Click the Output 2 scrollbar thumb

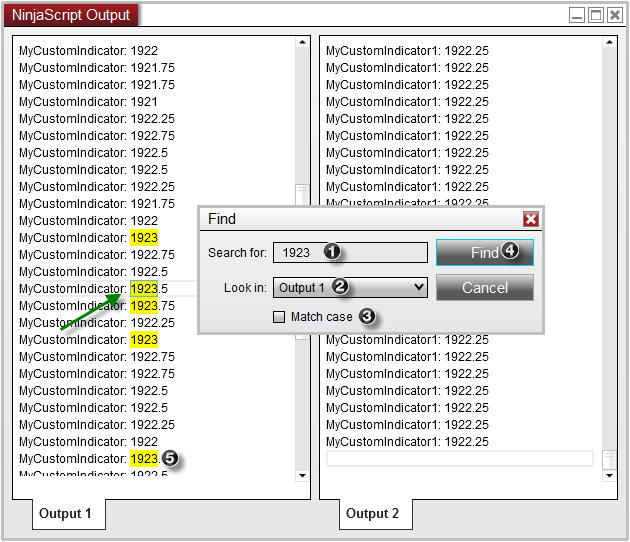pyautogui.click(x=609, y=458)
